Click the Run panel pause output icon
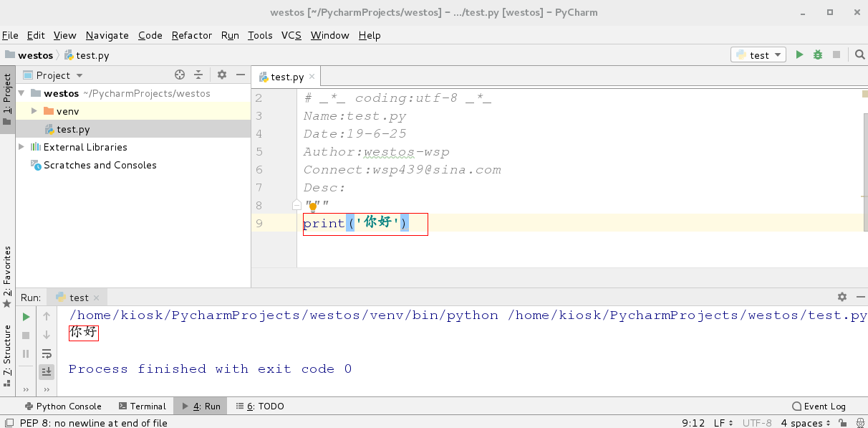868x428 pixels. click(26, 353)
